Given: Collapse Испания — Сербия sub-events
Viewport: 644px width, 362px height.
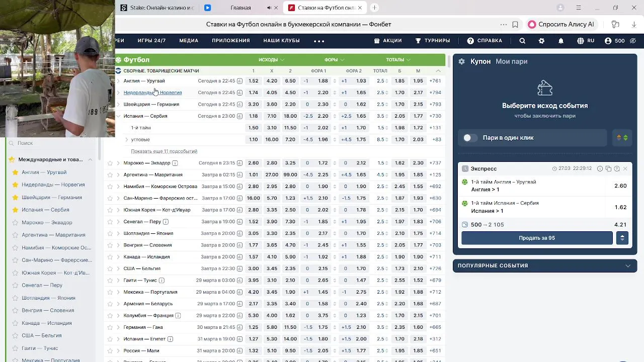Looking at the screenshot, I should [x=118, y=116].
